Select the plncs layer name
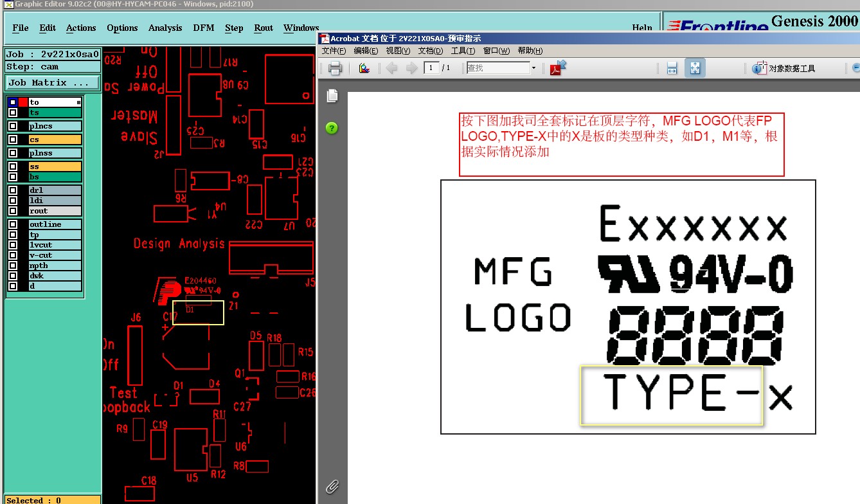 55,126
